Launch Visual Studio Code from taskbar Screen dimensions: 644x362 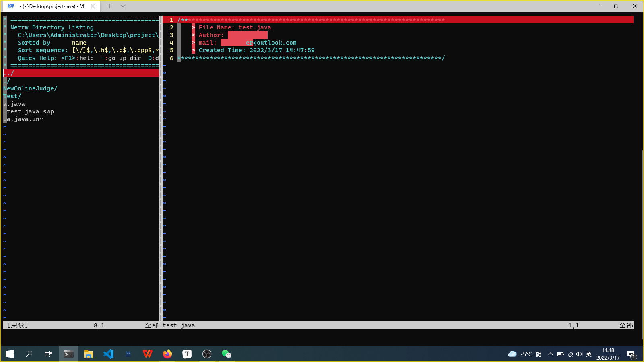click(108, 354)
